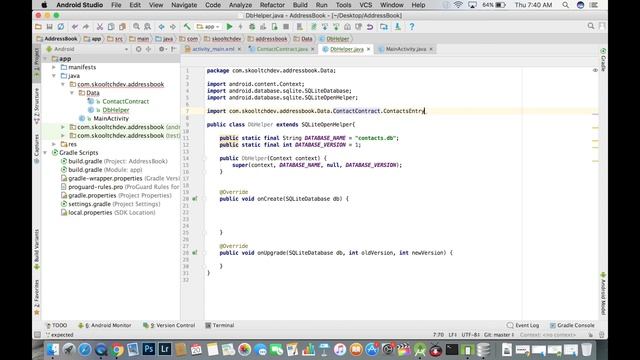
Task: Switch to ContactContract.java tab
Action: [x=282, y=49]
